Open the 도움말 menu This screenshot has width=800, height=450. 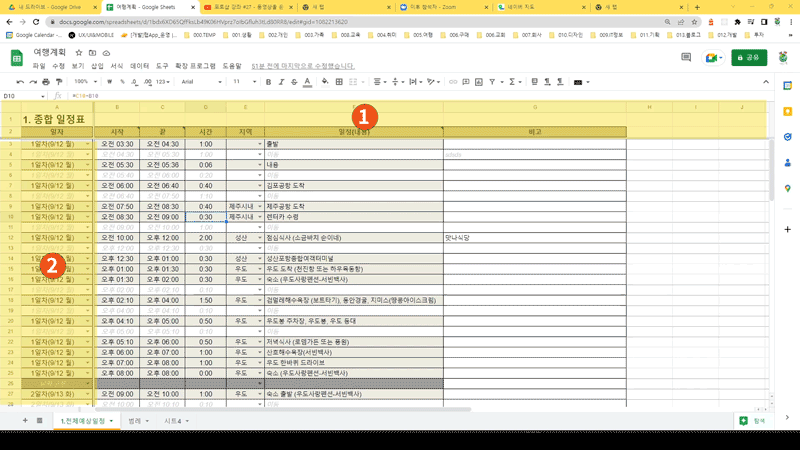click(232, 66)
